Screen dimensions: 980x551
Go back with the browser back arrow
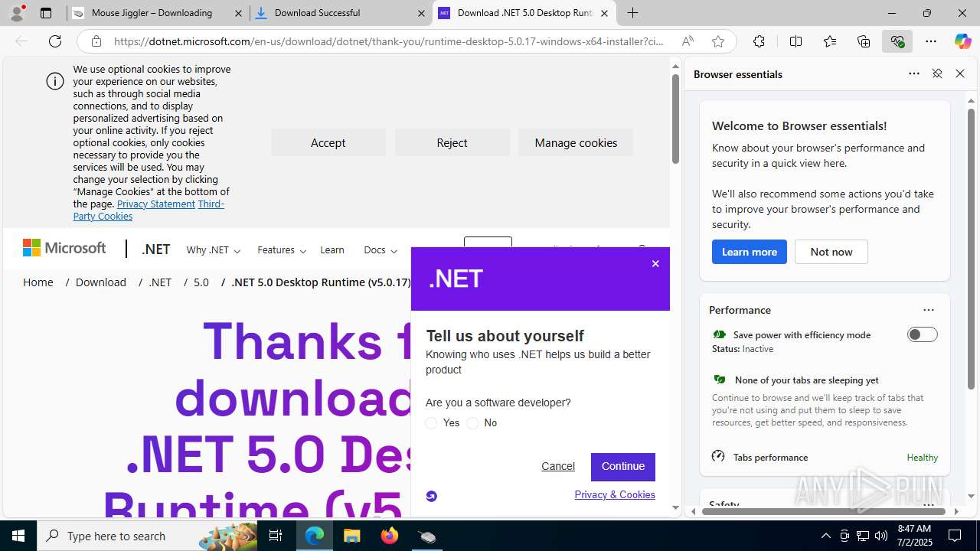[x=21, y=41]
